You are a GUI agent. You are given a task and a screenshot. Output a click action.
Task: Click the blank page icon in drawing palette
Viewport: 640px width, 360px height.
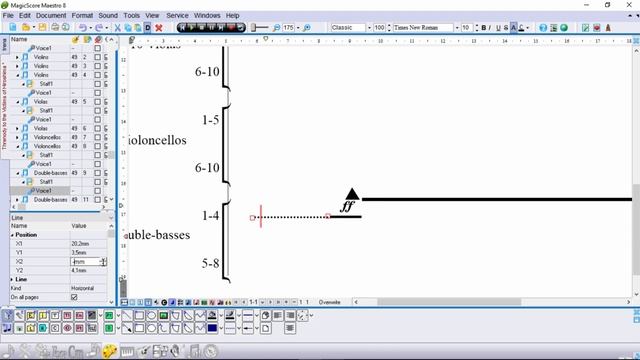(x=266, y=328)
